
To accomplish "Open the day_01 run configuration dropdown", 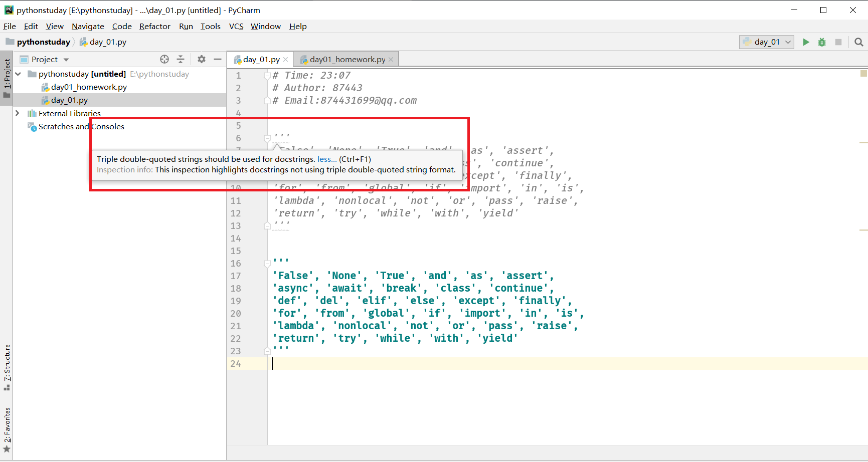I will click(x=787, y=42).
